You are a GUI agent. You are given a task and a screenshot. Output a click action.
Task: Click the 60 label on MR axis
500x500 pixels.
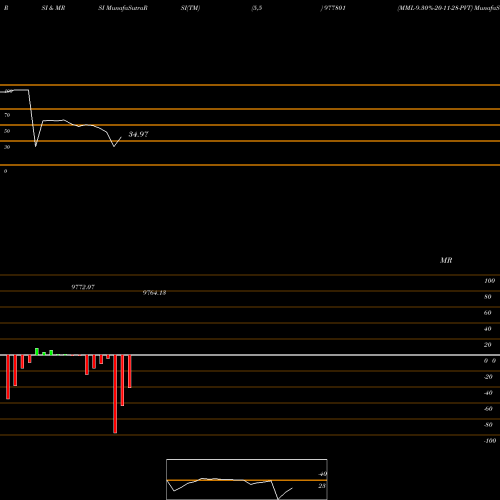pos(488,313)
